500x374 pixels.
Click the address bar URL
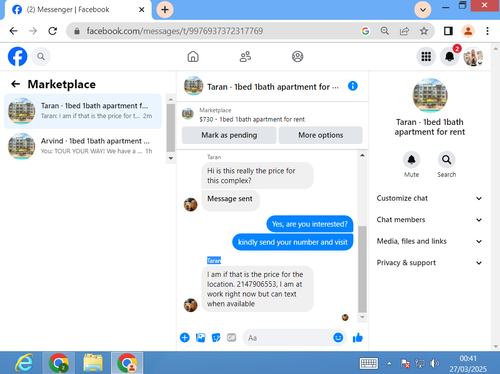(175, 31)
